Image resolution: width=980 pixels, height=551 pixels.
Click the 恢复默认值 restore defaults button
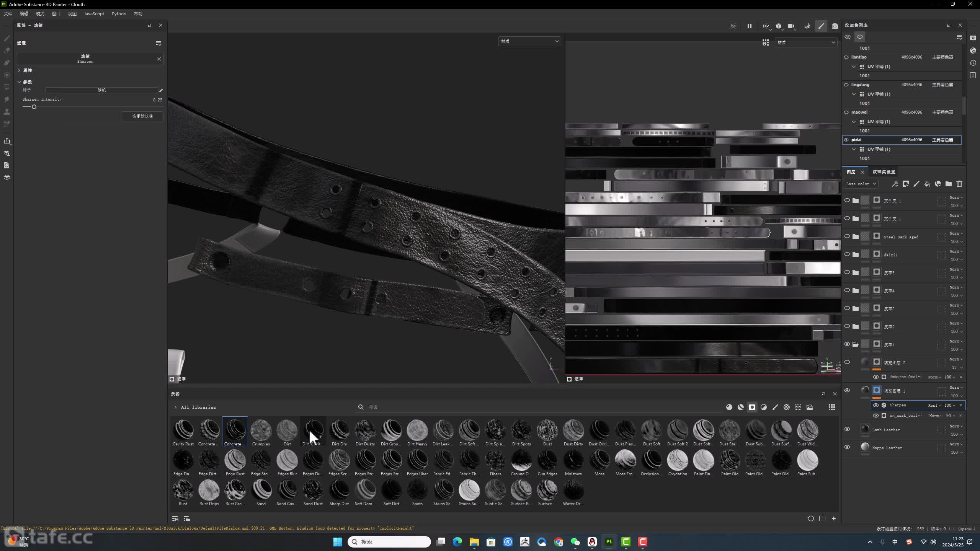coord(142,116)
